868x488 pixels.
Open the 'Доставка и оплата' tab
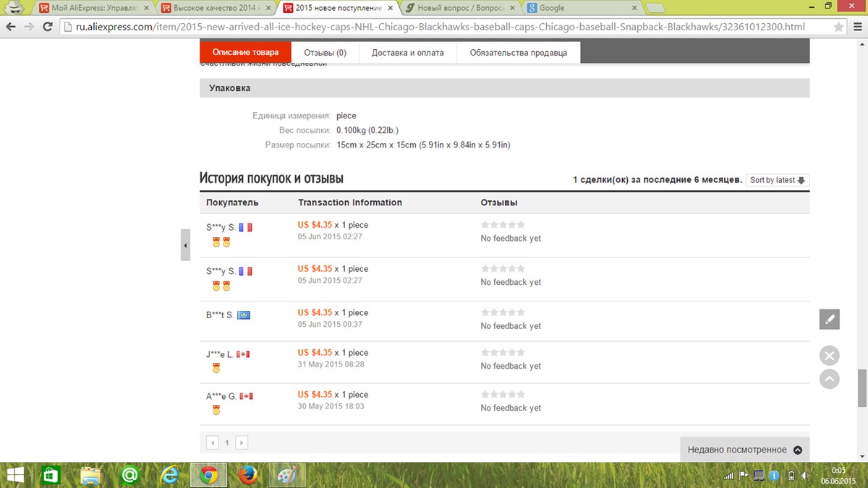click(x=408, y=52)
